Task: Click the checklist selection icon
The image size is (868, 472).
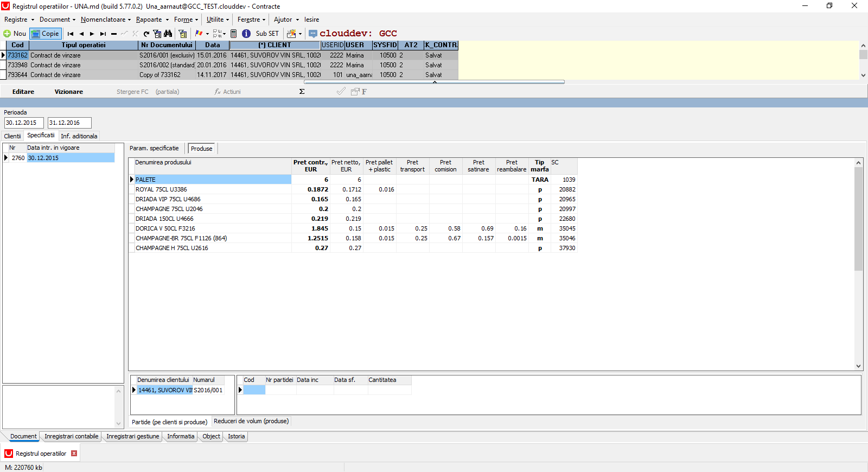Action: click(217, 34)
